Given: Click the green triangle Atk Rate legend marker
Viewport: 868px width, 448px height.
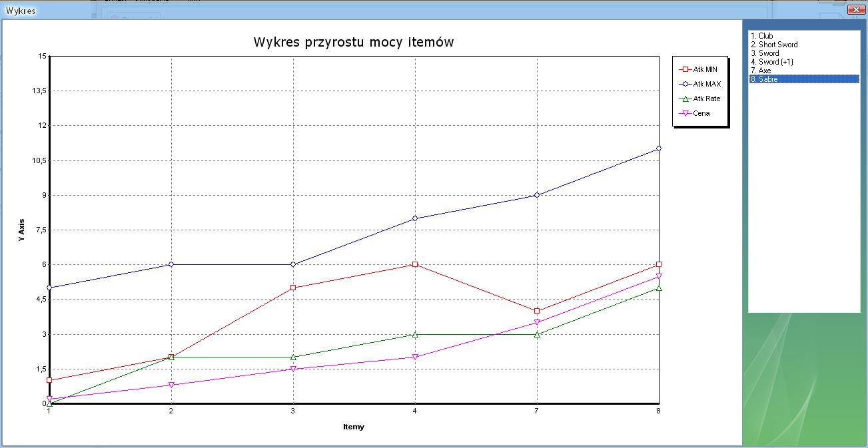Looking at the screenshot, I should 684,99.
